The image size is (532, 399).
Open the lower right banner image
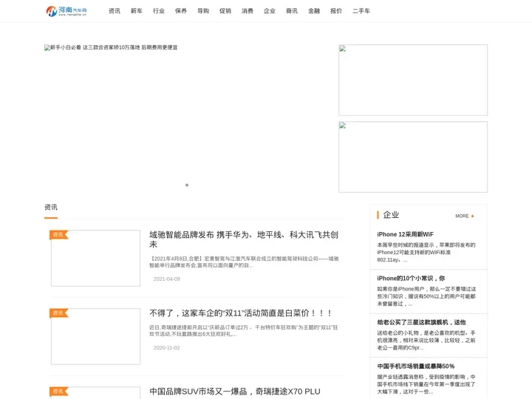pyautogui.click(x=413, y=157)
